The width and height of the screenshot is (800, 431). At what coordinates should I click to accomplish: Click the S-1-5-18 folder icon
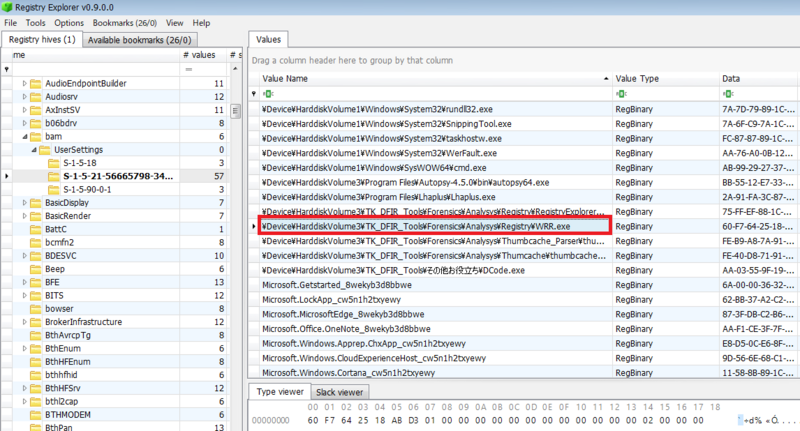(x=54, y=163)
